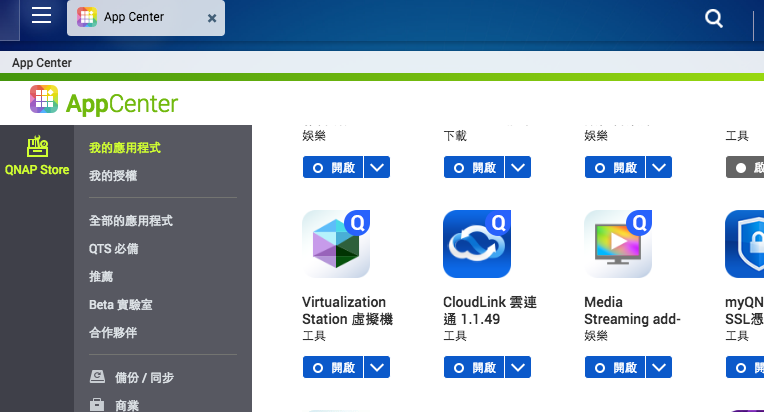The image size is (764, 412).
Task: Expand dropdown next to Virtualization Station 開啟
Action: pos(377,367)
